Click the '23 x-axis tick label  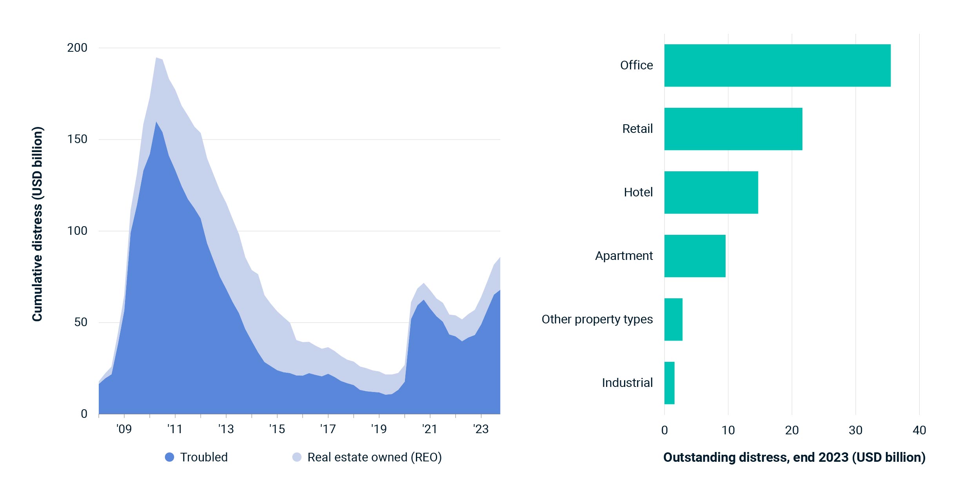(x=481, y=429)
